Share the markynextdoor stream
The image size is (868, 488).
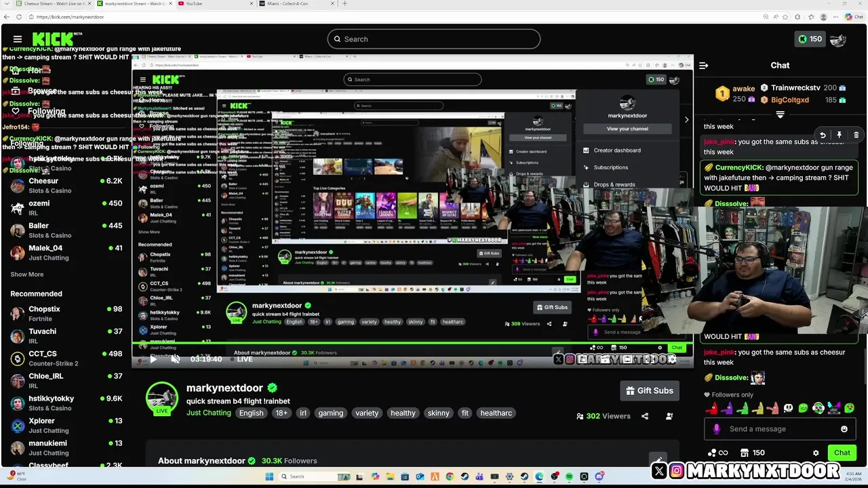pos(645,416)
